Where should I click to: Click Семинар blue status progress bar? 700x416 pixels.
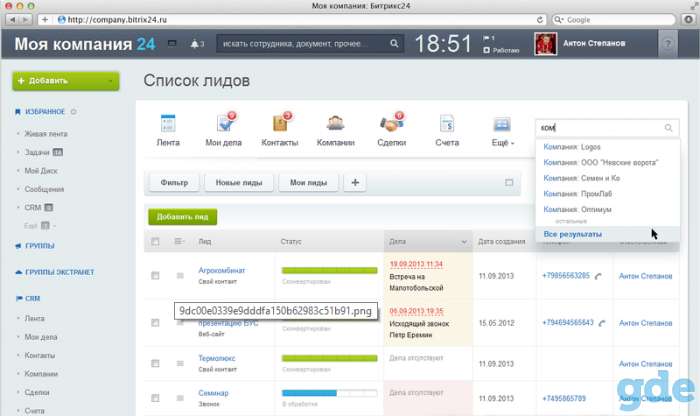point(329,393)
